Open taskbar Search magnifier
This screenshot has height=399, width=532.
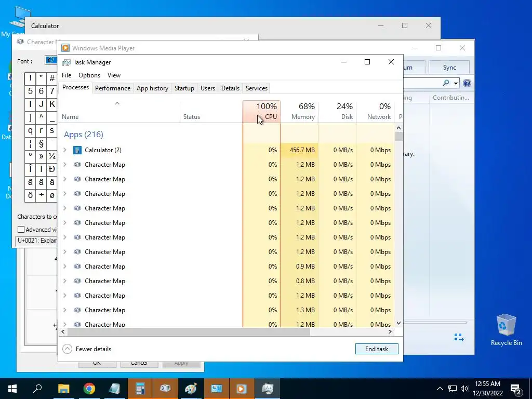37,389
